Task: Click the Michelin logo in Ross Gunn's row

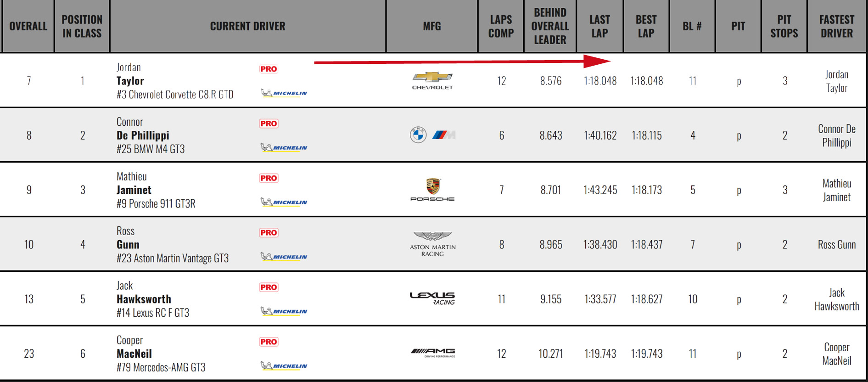Action: click(x=284, y=257)
